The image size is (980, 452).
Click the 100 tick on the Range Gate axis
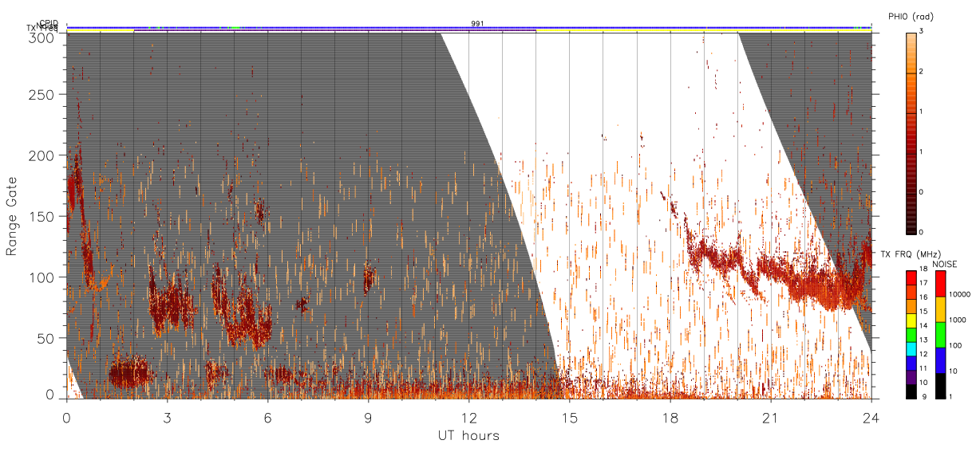[x=44, y=277]
